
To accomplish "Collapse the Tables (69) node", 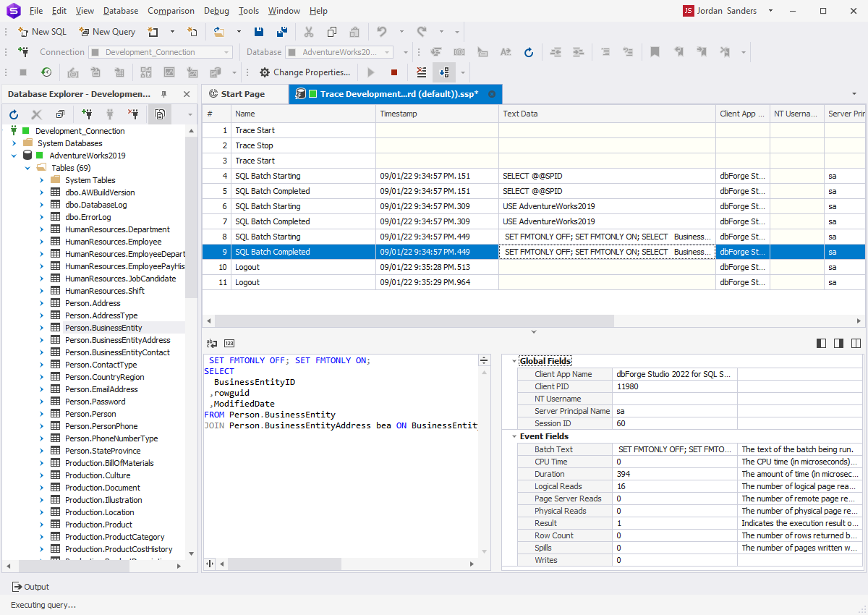I will [x=27, y=167].
